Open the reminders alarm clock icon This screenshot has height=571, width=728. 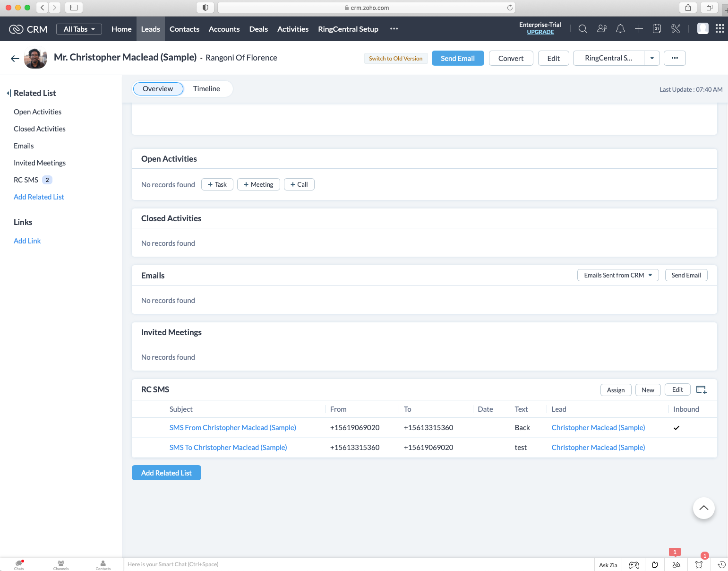pos(699,564)
